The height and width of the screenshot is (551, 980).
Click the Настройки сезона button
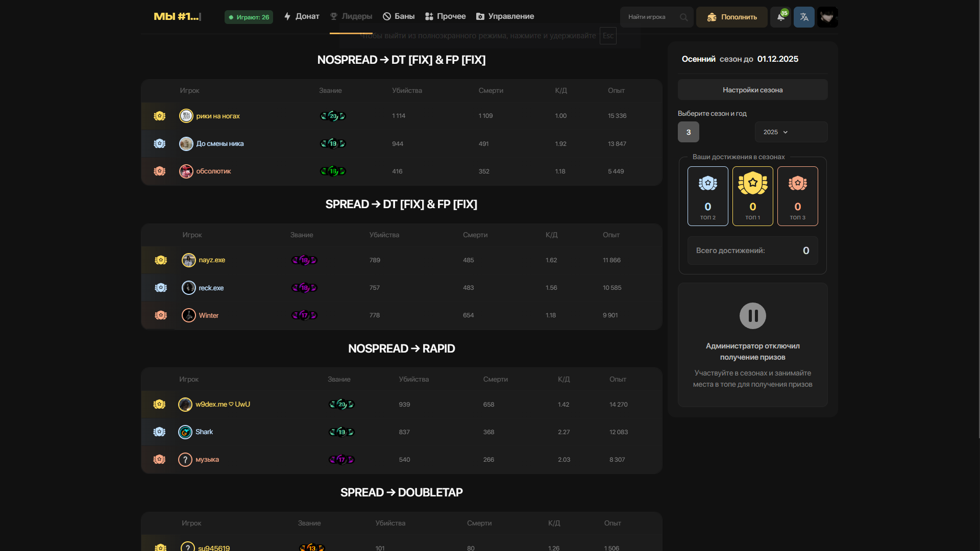752,90
